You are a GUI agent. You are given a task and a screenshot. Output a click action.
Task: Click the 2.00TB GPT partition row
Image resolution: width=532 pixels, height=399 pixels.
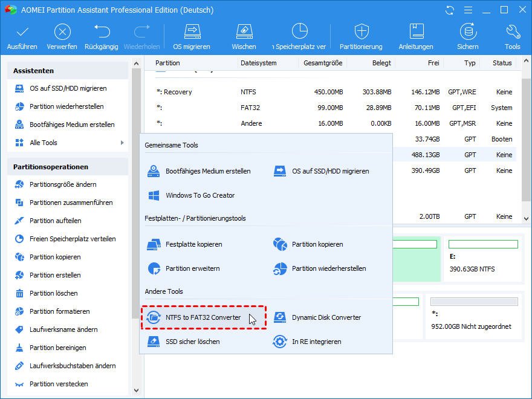point(455,216)
